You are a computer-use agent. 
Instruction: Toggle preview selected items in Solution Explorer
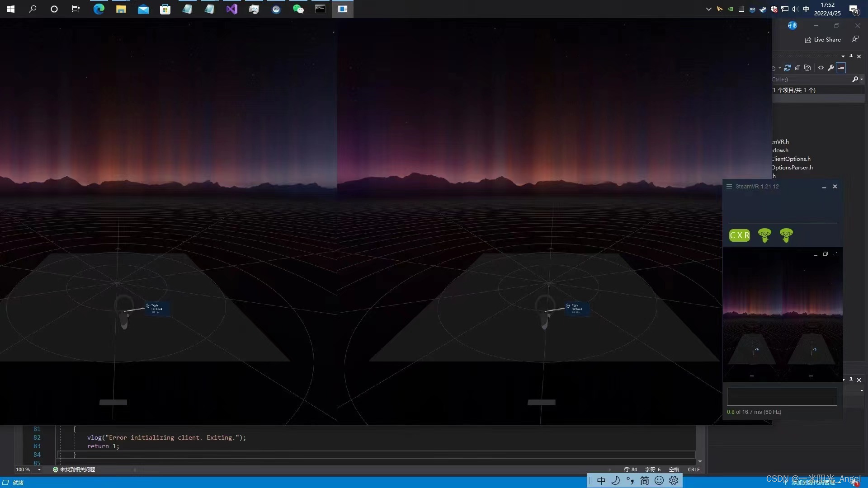841,68
